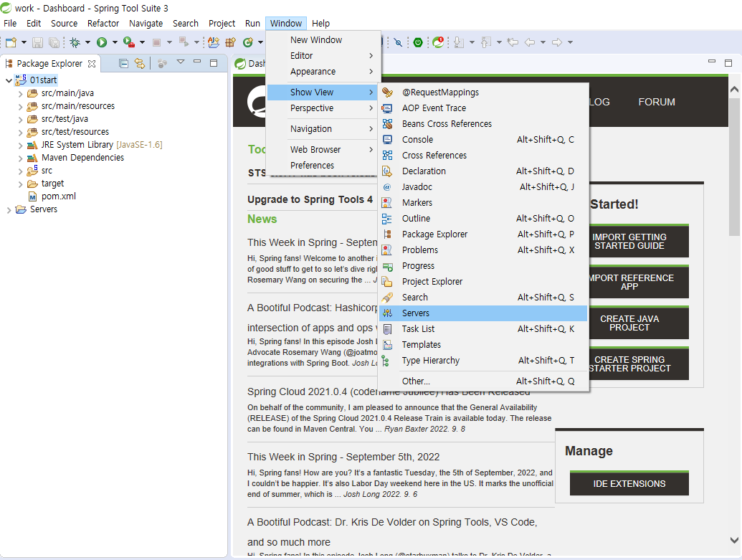Screen dimensions: 742x560
Task: Click CREATE JAVA PROJECT button
Action: [x=639, y=323]
